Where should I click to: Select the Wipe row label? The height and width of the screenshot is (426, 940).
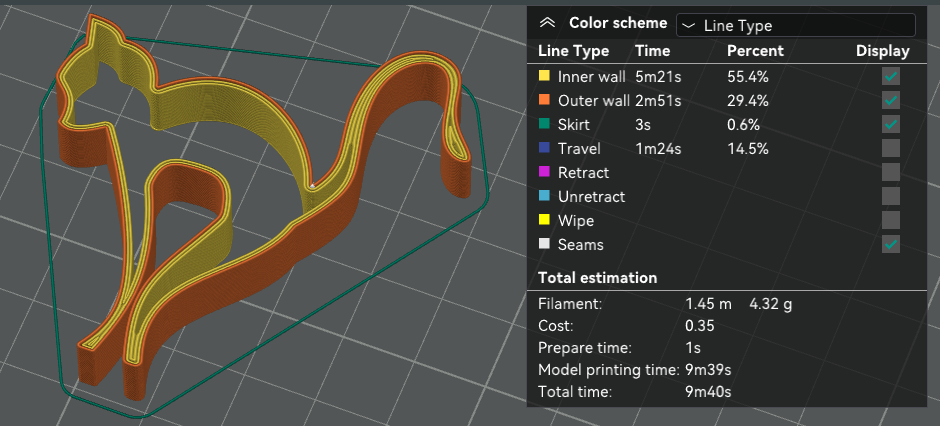[576, 220]
